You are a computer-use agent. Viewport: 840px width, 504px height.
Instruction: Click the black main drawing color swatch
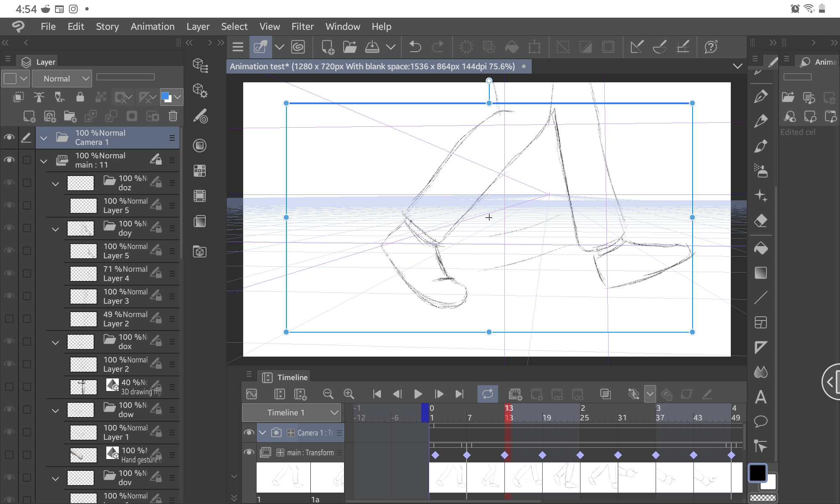[758, 472]
